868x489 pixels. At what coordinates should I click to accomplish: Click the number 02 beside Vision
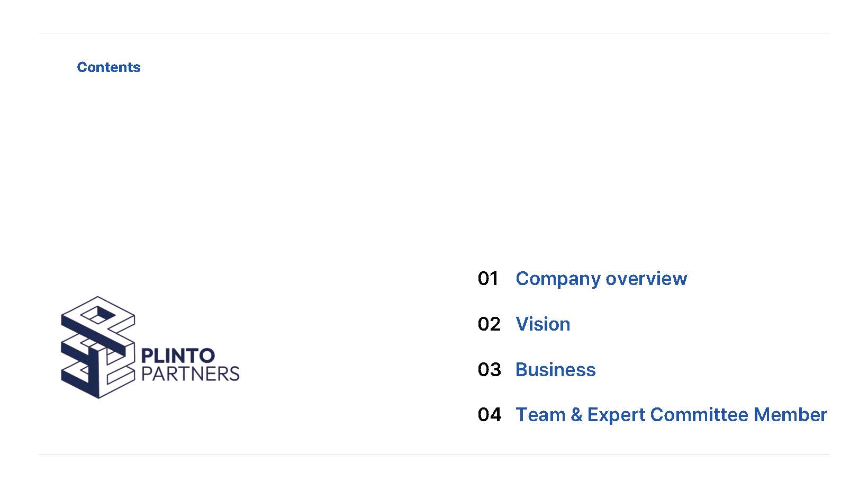489,324
